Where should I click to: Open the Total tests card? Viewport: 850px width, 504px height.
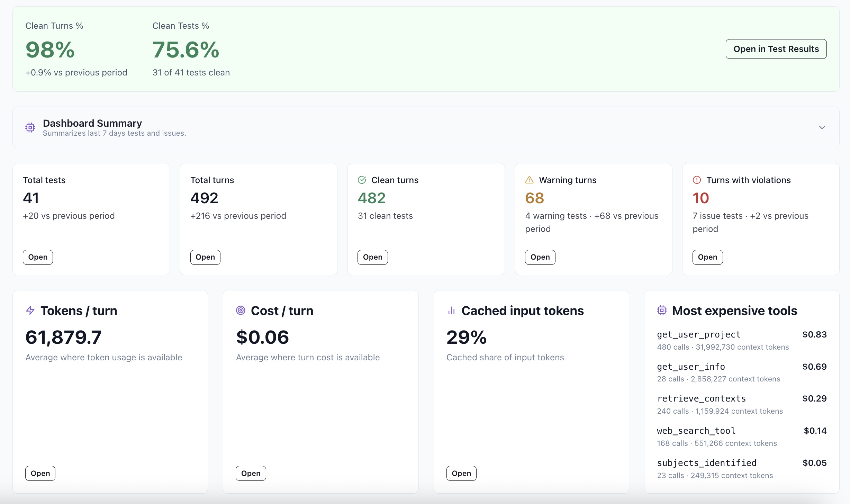38,257
